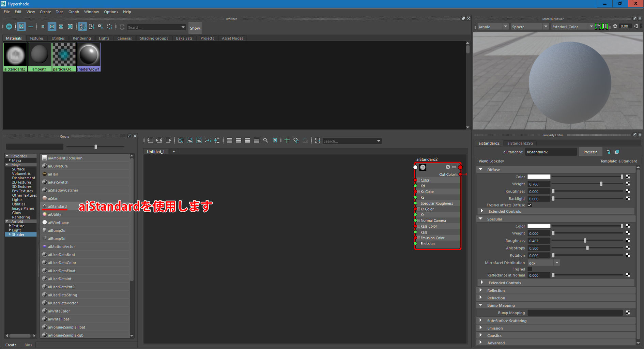Screen dimensions: 644x349
Task: Select the lambert1 material swatch
Action: click(40, 57)
